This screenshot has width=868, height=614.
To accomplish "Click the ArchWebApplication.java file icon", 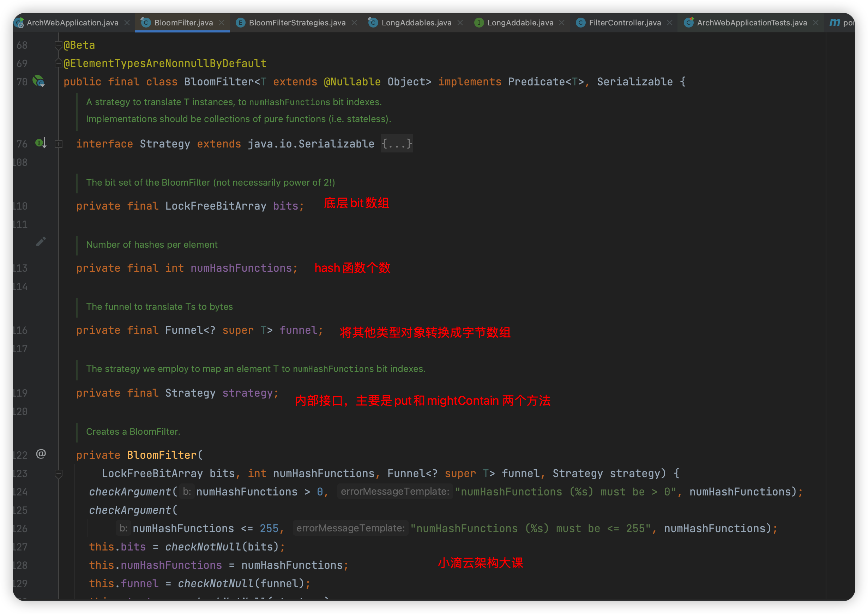I will (x=19, y=23).
